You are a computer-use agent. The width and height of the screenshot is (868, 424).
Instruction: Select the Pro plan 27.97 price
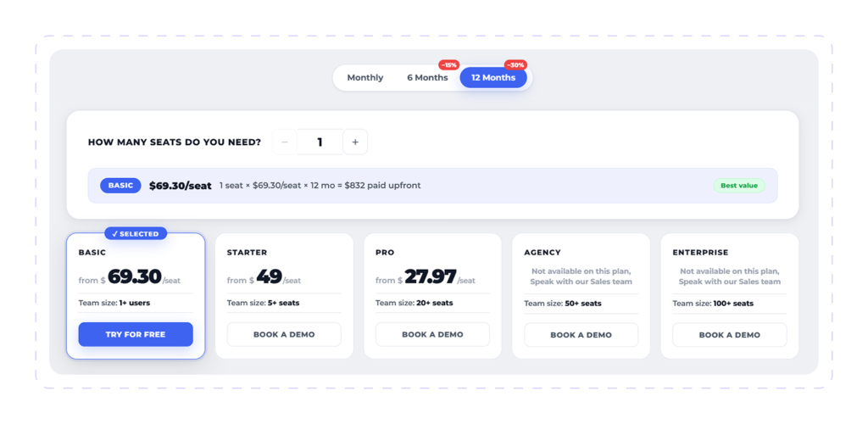pyautogui.click(x=431, y=276)
